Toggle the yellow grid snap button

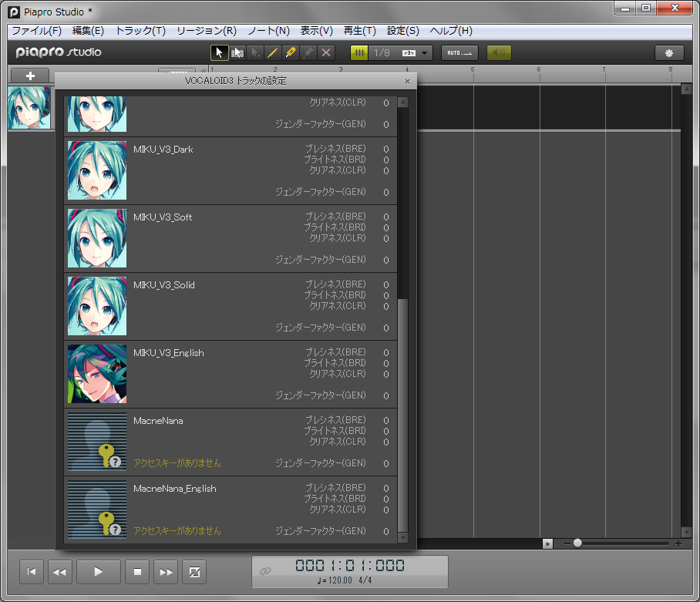[x=359, y=53]
